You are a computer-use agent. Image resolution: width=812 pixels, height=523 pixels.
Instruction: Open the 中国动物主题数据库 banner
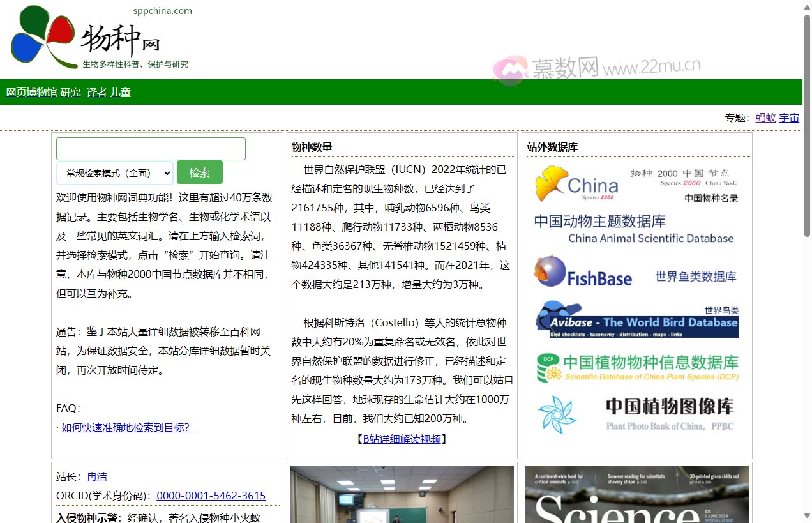point(636,229)
